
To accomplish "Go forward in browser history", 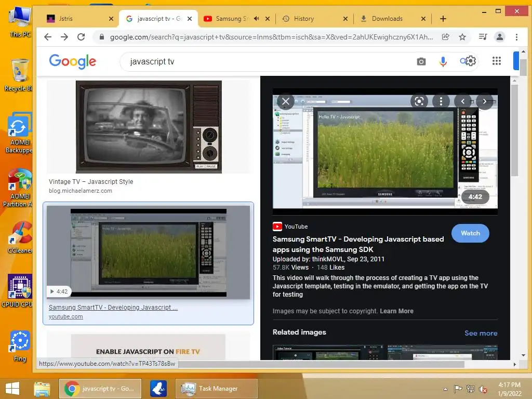I will coord(64,37).
